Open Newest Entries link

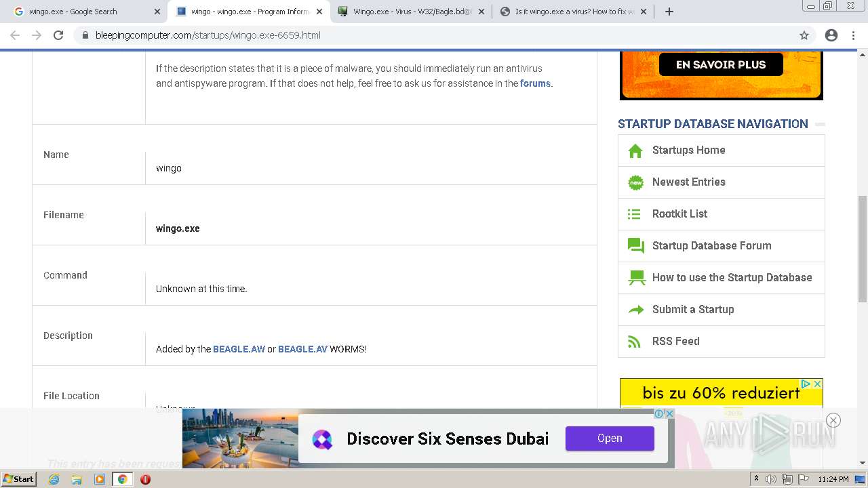pos(688,182)
